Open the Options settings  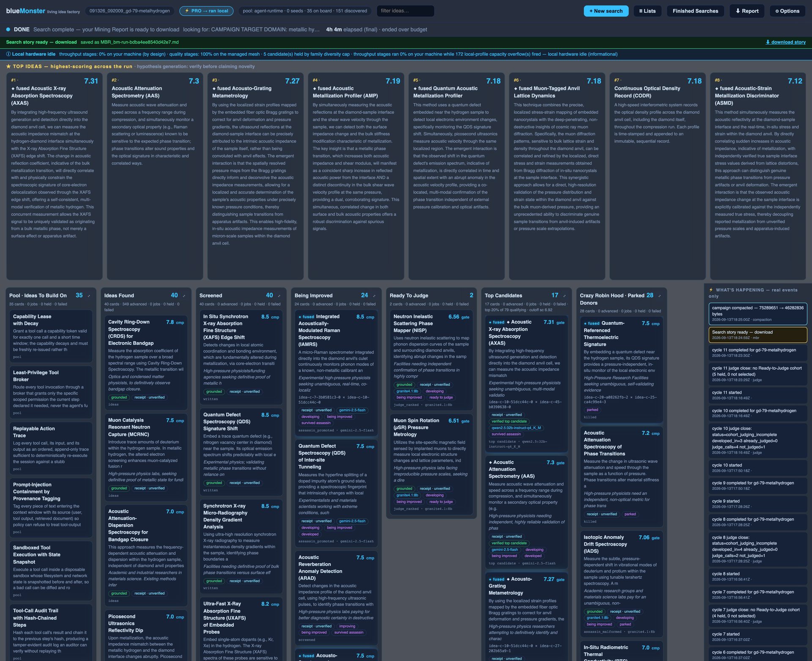[787, 11]
